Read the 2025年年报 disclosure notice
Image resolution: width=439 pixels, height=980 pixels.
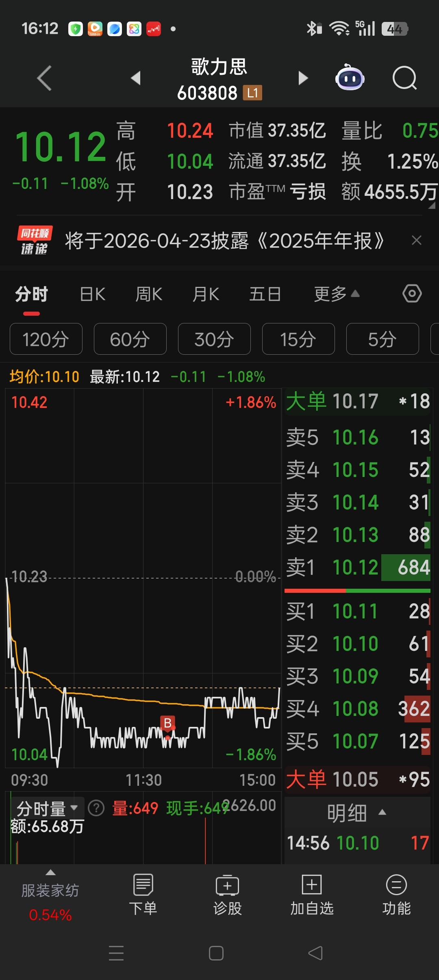[224, 241]
